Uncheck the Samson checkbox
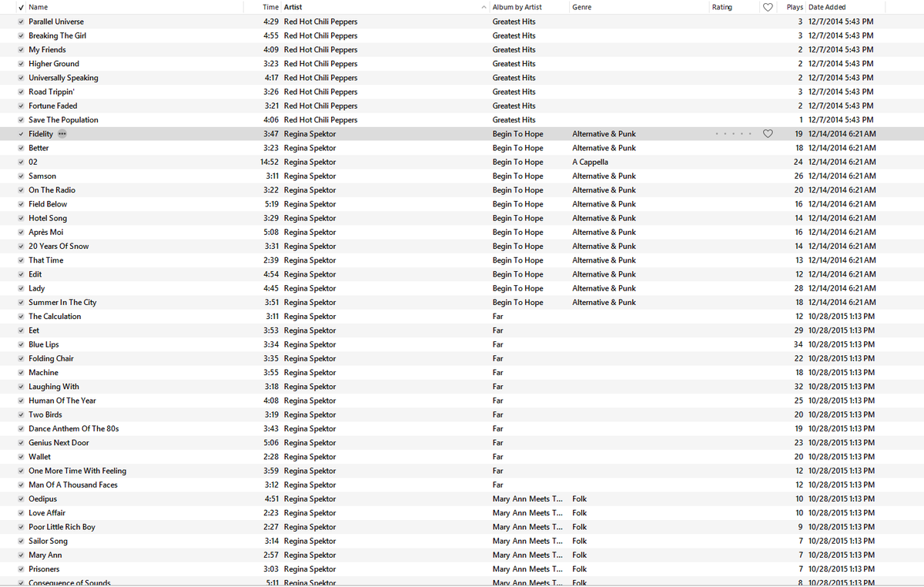The image size is (924, 587). coord(21,176)
